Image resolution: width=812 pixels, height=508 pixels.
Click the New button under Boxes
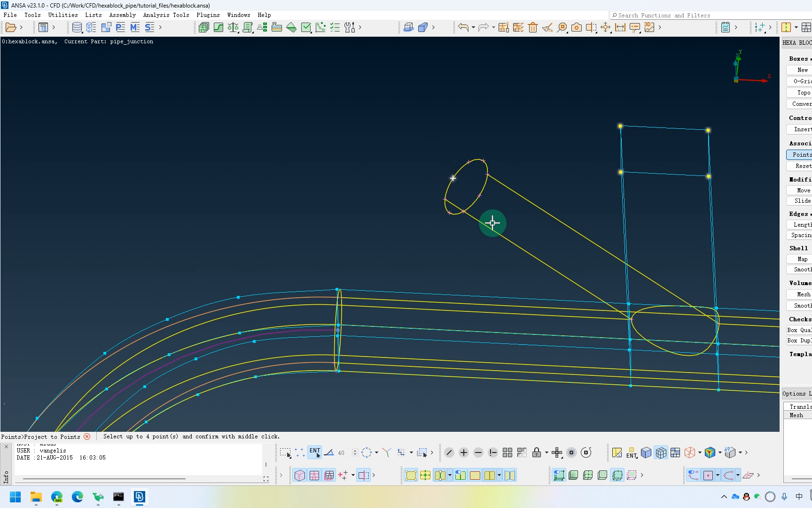tap(799, 70)
